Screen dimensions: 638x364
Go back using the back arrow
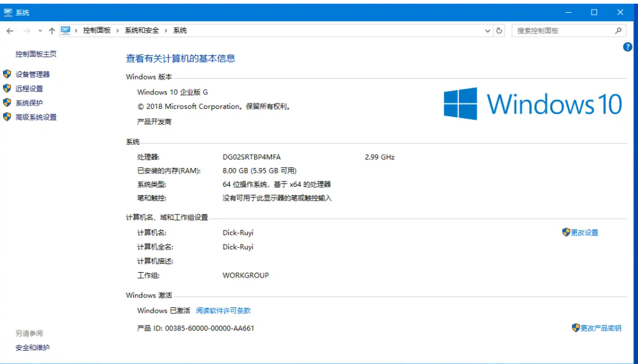click(x=10, y=30)
